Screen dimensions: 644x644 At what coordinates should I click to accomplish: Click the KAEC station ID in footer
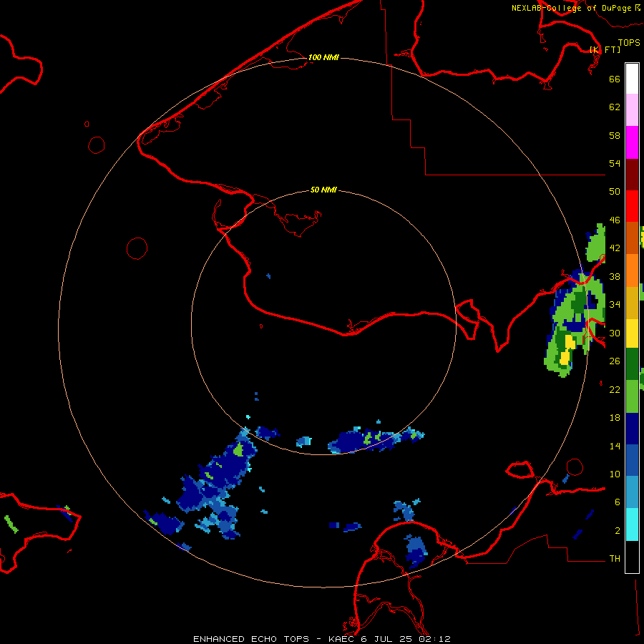point(342,639)
